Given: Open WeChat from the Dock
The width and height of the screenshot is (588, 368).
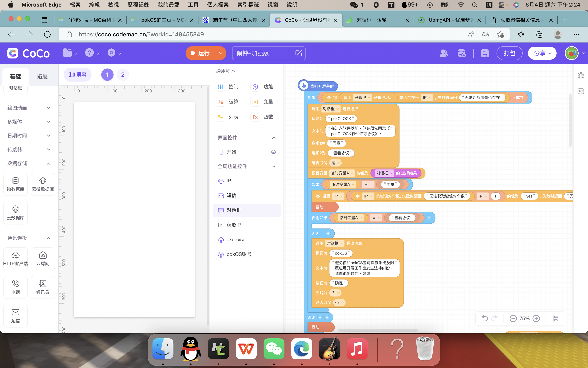Looking at the screenshot, I should (274, 349).
